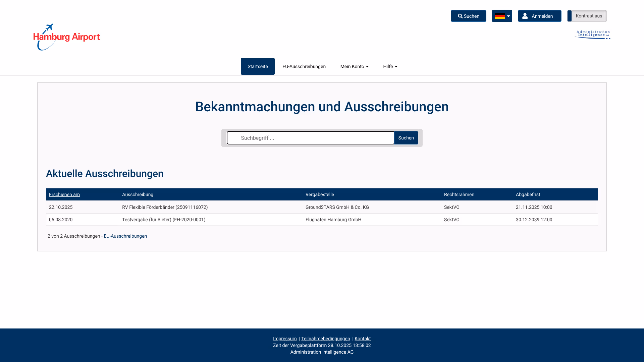Open the Impressum footer link
This screenshot has width=644, height=362.
click(285, 339)
